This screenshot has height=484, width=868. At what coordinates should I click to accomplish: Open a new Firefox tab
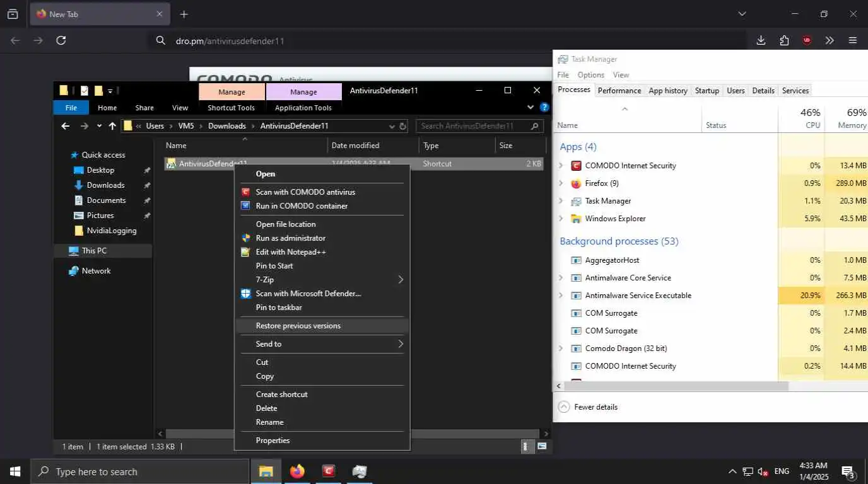[184, 14]
